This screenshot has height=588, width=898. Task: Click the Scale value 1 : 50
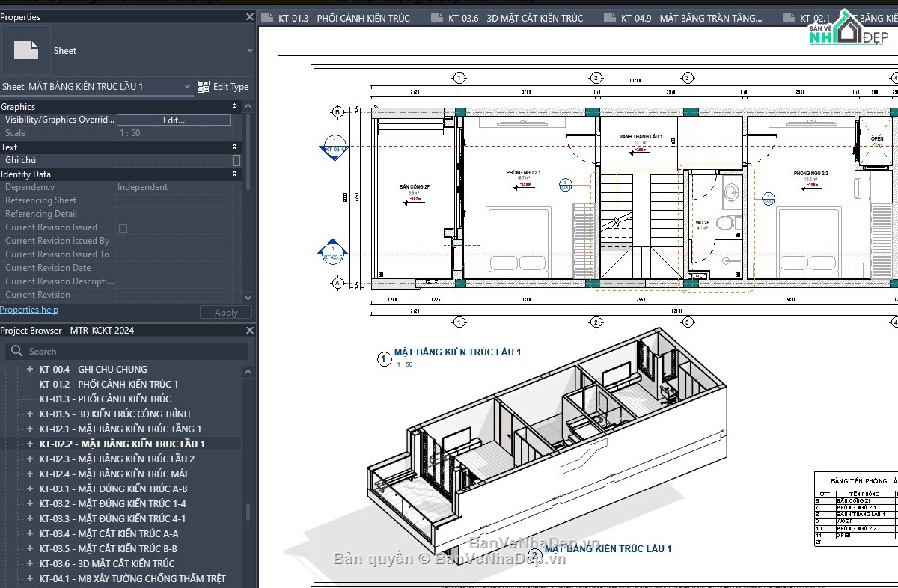(130, 133)
